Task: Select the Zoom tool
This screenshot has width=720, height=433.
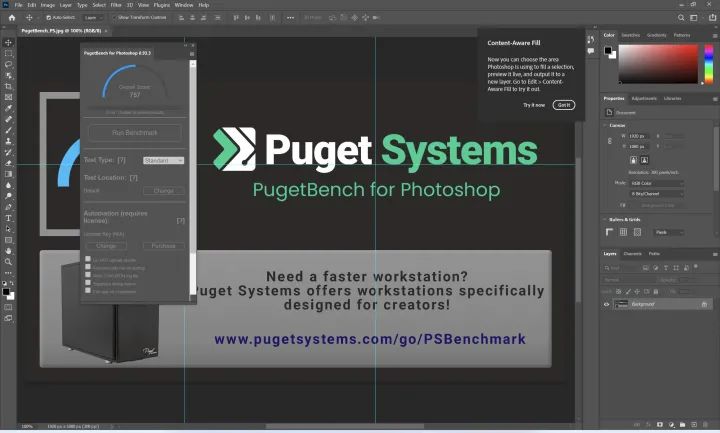Action: 9,261
